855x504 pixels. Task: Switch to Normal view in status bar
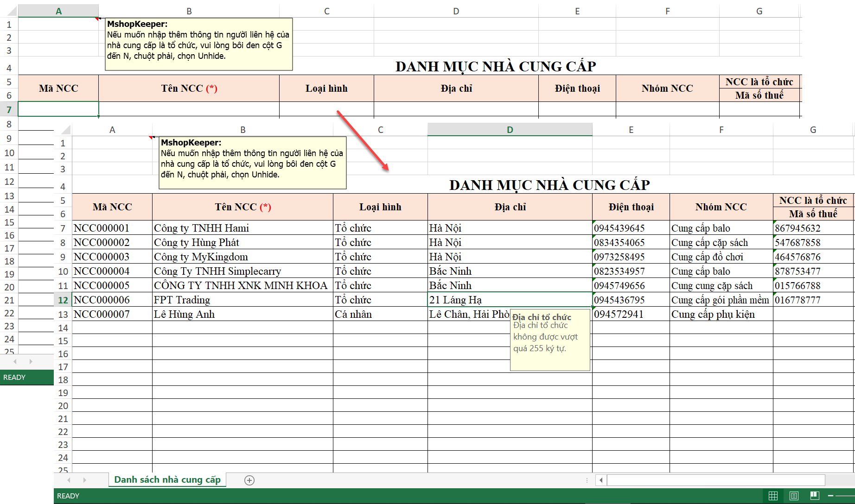pos(773,496)
